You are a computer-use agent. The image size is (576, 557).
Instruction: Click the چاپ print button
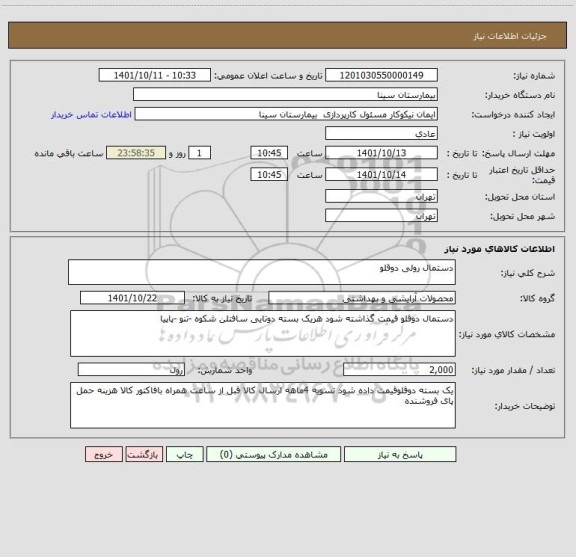pyautogui.click(x=184, y=454)
